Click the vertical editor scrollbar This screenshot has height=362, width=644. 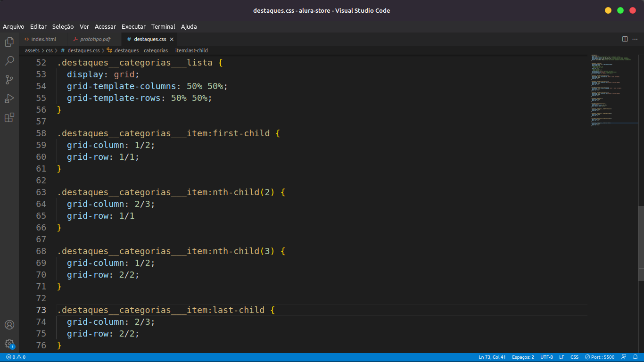pyautogui.click(x=641, y=244)
